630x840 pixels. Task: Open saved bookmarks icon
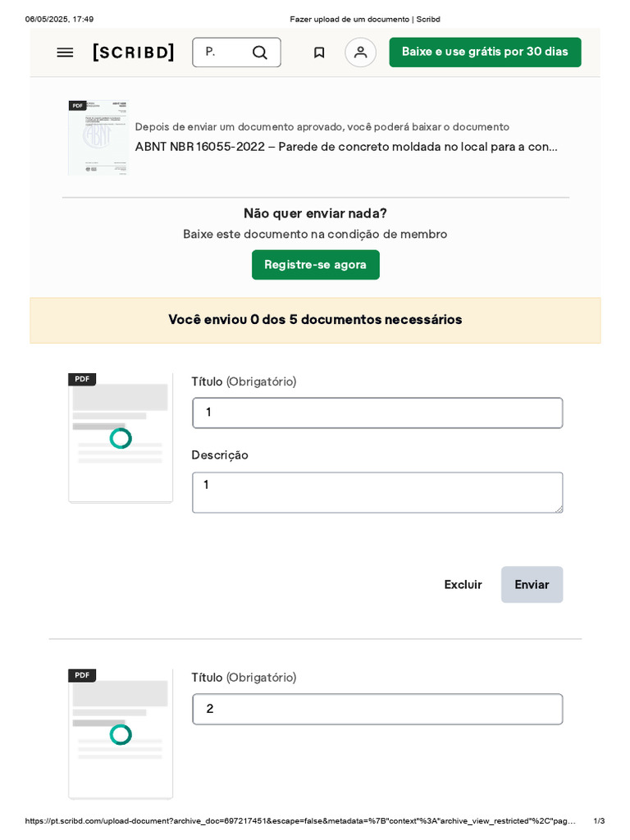click(x=319, y=52)
